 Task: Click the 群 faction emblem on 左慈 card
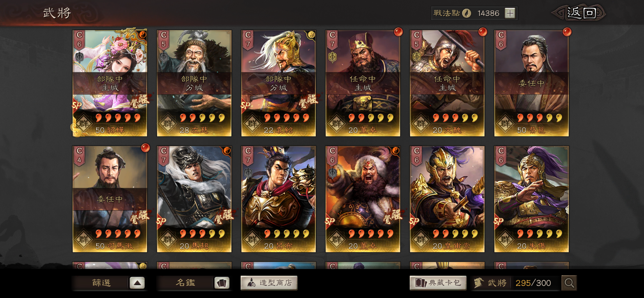(x=168, y=123)
